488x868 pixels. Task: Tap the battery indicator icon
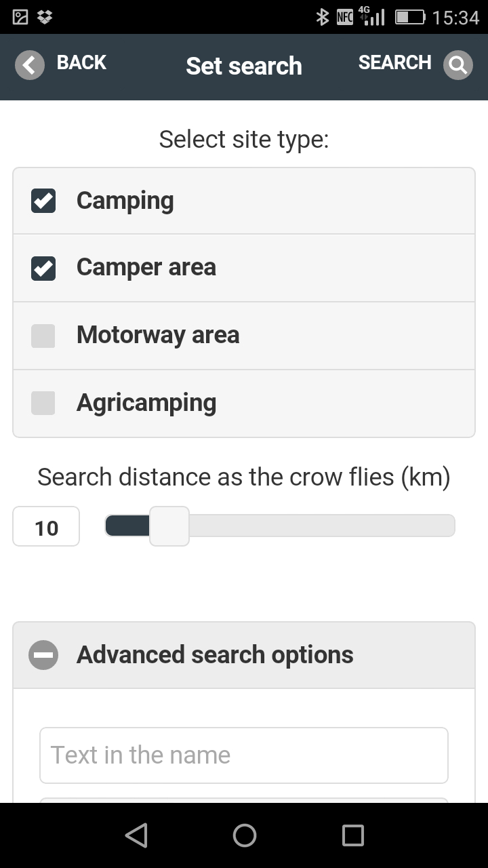(x=409, y=17)
